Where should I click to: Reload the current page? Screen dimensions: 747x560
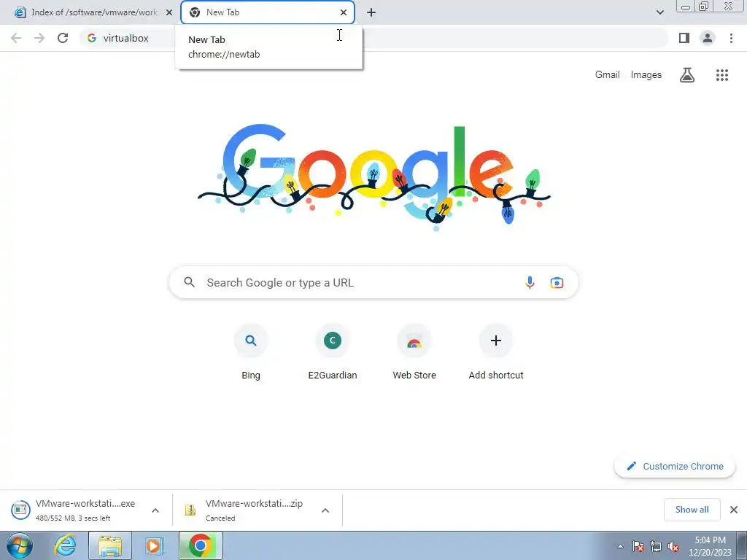63,38
